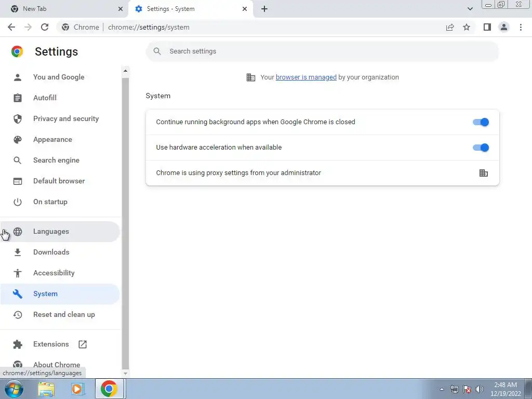Viewport: 532px width, 399px height.
Task: Click the share page icon in the address bar
Action: tap(450, 27)
